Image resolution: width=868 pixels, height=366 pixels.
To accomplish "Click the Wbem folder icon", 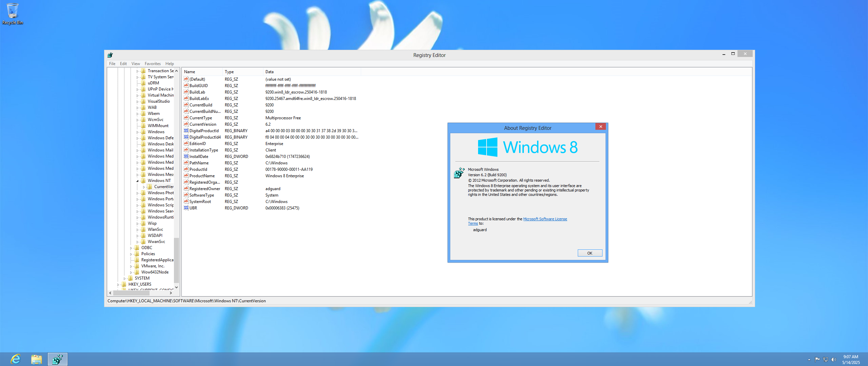I will 143,113.
